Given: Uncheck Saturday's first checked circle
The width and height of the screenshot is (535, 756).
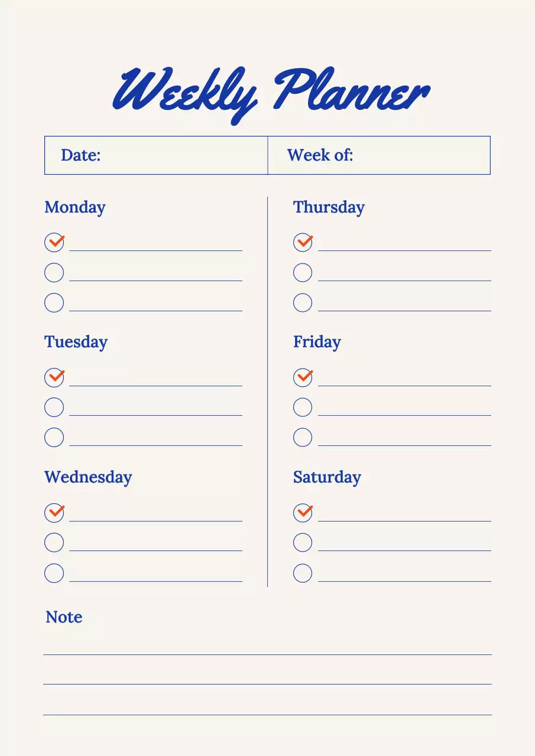Looking at the screenshot, I should pos(303,512).
